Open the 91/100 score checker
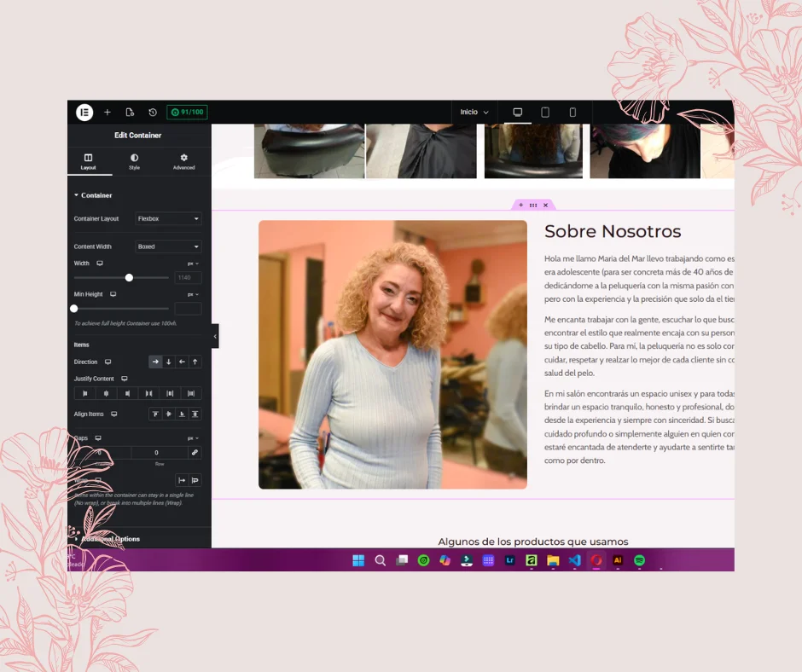The image size is (802, 672). [x=187, y=112]
